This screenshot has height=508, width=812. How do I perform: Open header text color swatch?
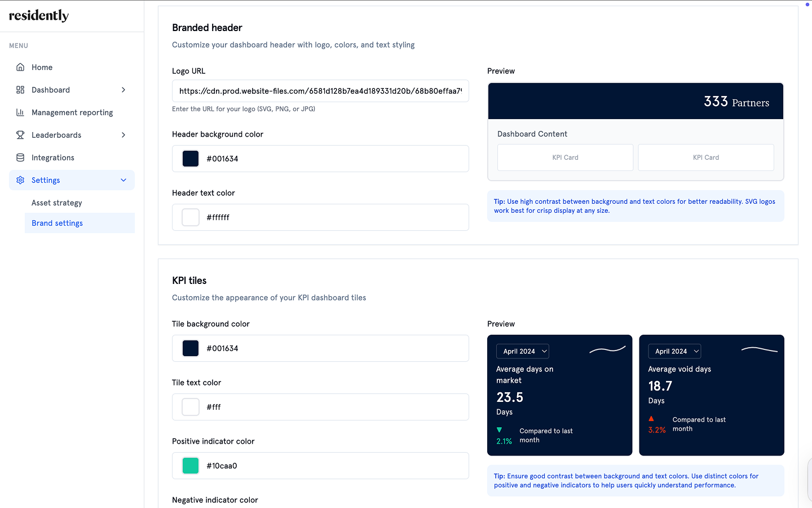[191, 217]
